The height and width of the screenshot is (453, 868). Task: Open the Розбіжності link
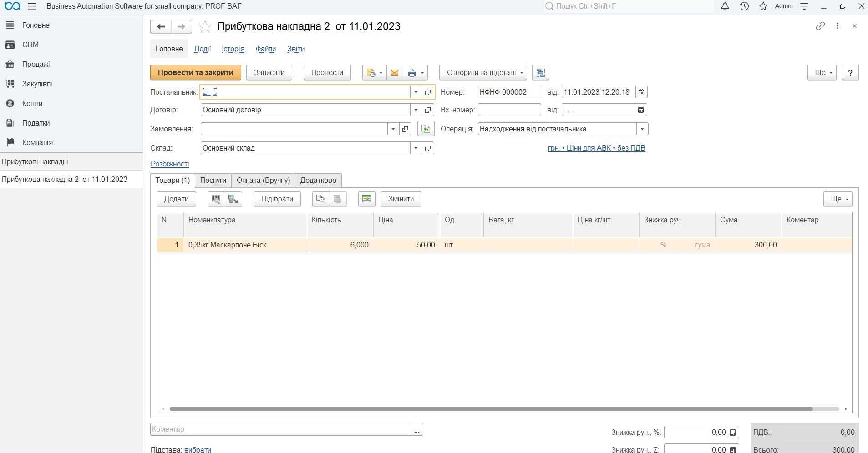tap(170, 164)
